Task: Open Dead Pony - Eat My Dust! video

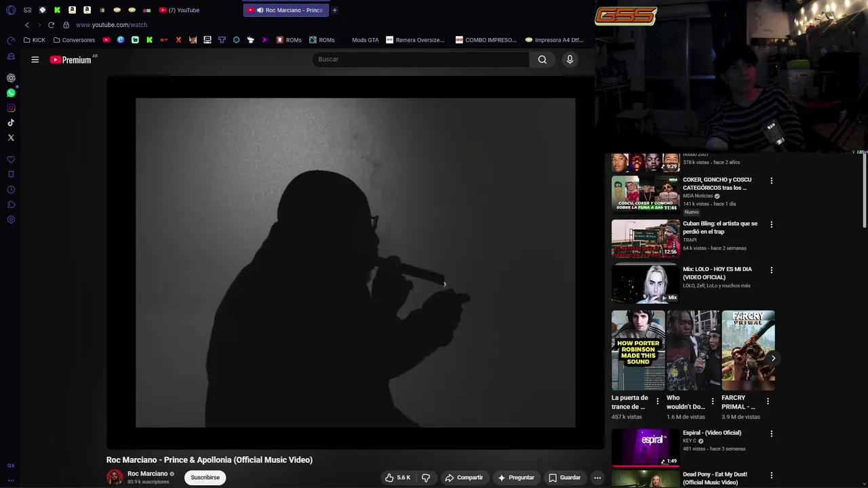Action: [715, 479]
